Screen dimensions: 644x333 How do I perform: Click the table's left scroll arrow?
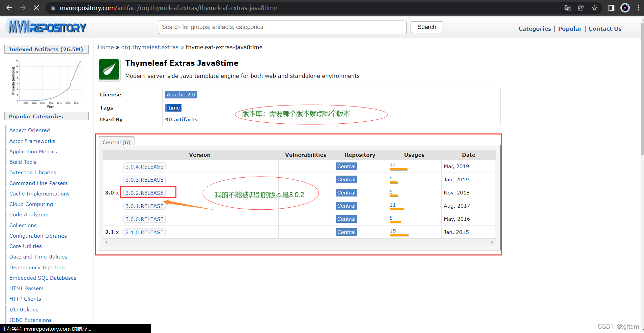[106, 242]
